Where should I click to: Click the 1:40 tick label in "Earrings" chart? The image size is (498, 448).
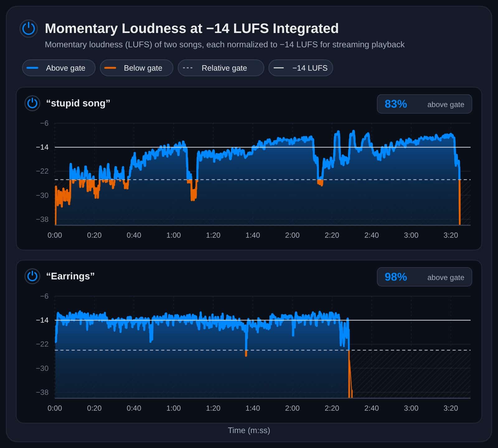click(253, 408)
